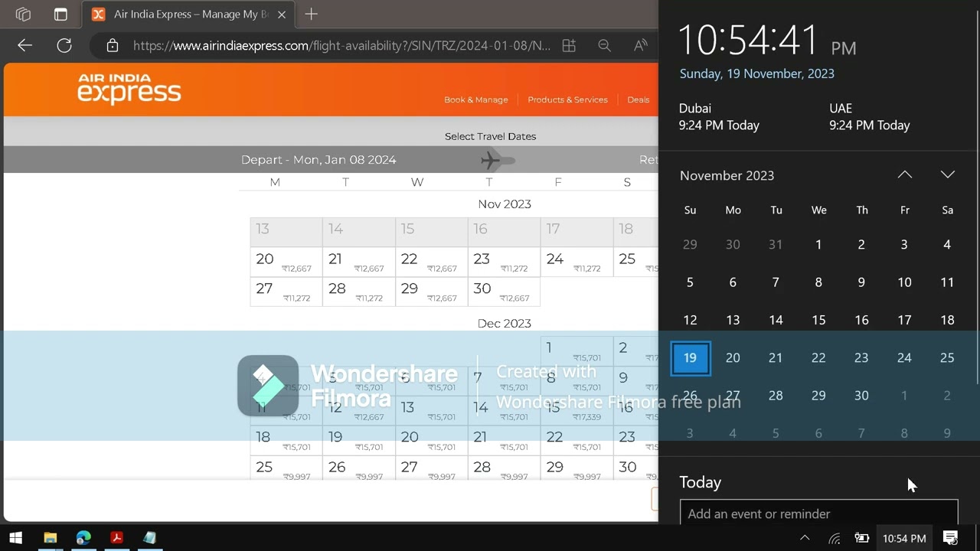This screenshot has width=980, height=551.
Task: Open the Windows Start menu
Action: [15, 538]
